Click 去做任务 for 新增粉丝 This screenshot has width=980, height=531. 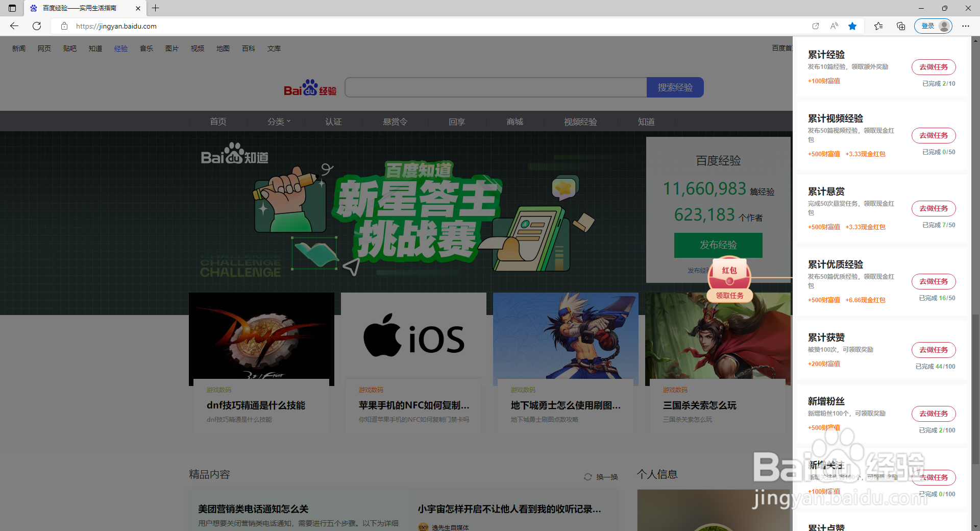coord(934,414)
